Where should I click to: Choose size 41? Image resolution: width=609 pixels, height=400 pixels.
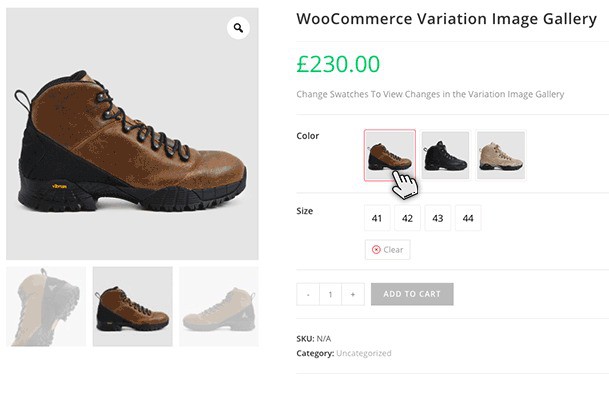coord(377,218)
